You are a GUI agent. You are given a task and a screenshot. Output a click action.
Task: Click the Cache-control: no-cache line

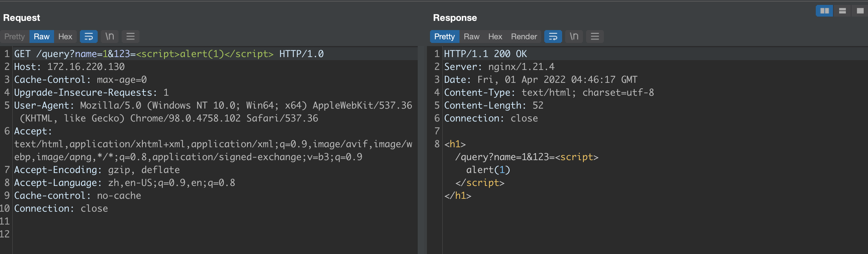[77, 195]
